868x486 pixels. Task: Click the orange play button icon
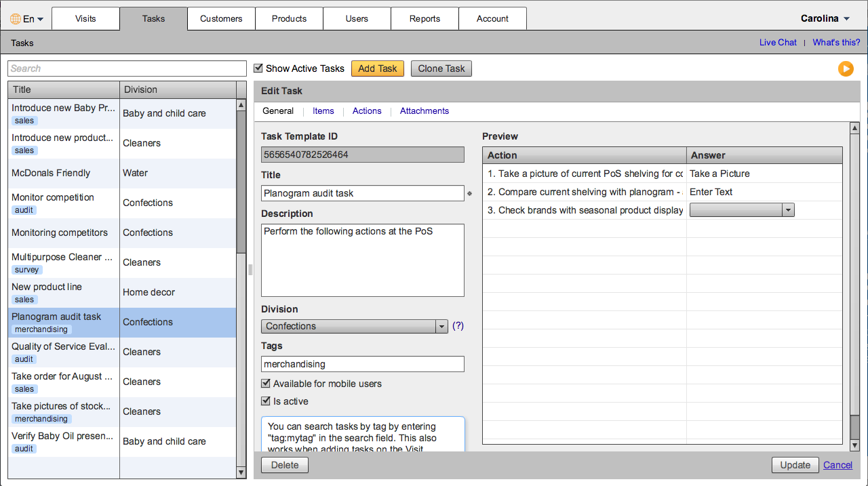pos(846,68)
